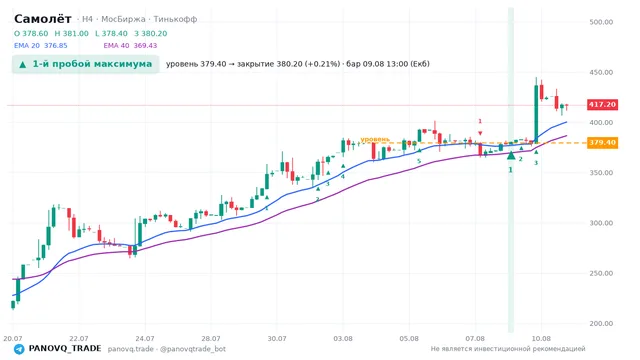Click the 30.07 date axis label
Screen dimensions: 640x360
click(x=277, y=338)
